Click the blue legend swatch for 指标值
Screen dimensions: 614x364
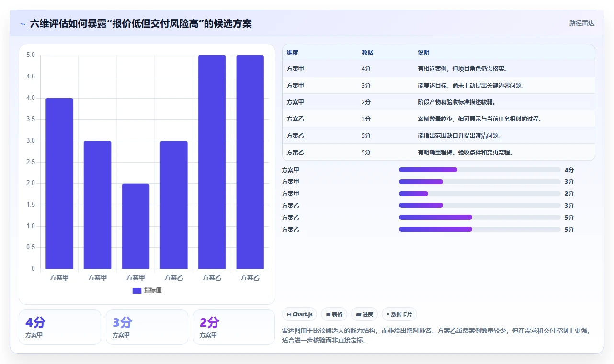click(x=137, y=291)
